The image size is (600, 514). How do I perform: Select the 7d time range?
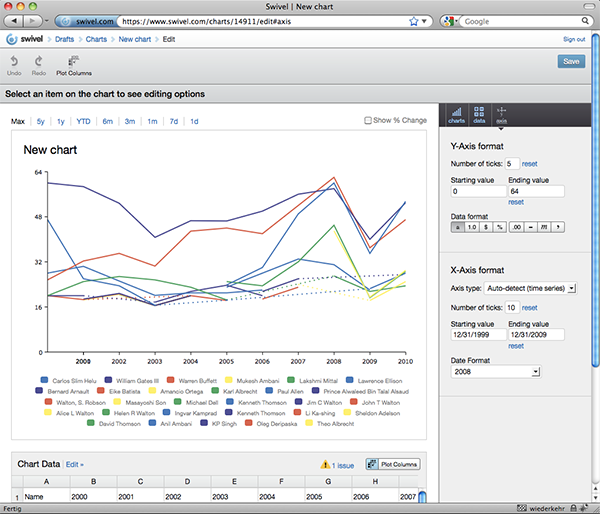click(174, 121)
